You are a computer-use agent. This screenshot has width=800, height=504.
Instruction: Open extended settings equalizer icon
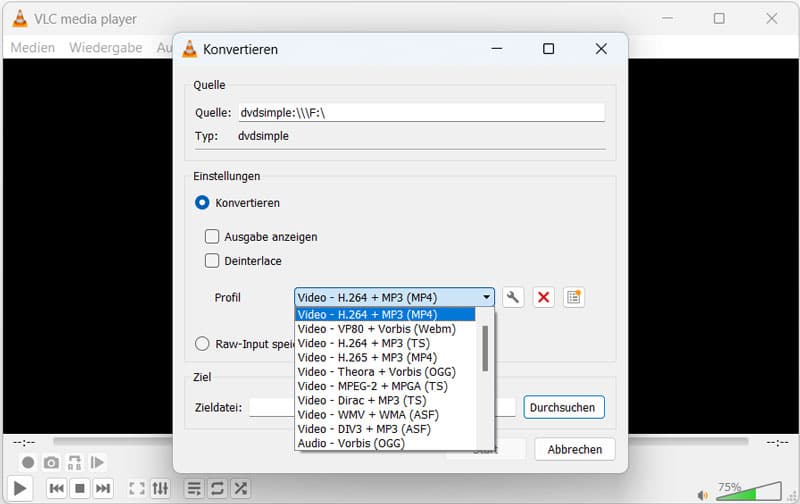click(160, 488)
